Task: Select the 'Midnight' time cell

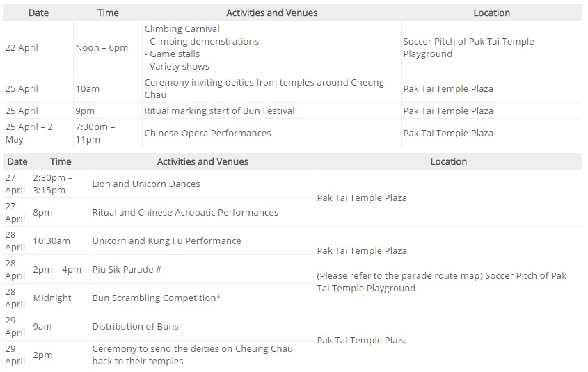Action: coord(52,298)
